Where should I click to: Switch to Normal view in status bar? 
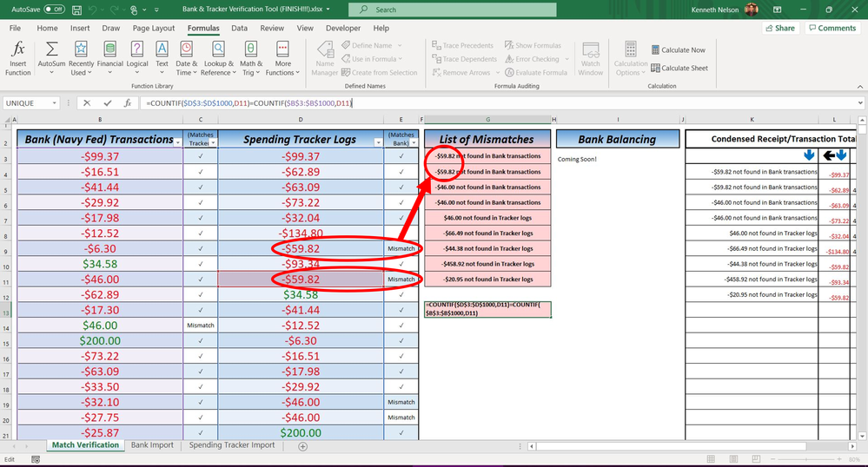click(x=711, y=459)
